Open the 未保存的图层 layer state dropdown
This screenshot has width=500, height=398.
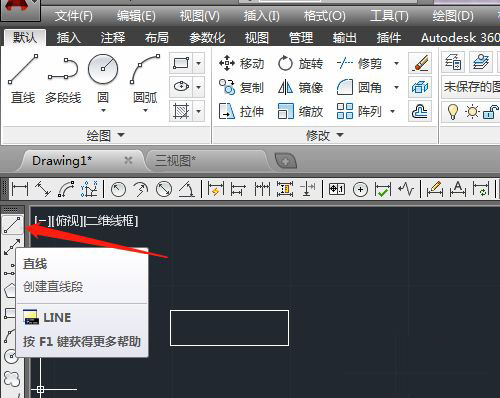point(471,87)
